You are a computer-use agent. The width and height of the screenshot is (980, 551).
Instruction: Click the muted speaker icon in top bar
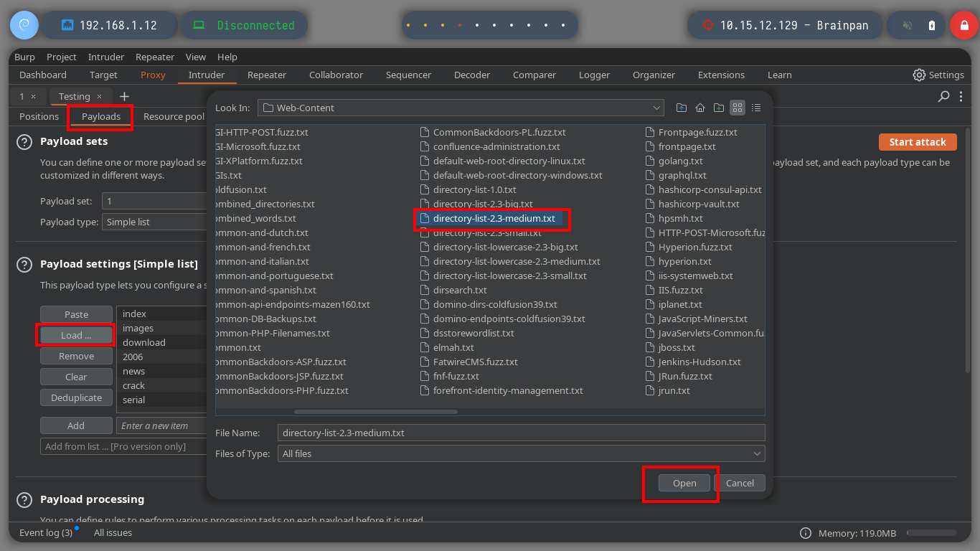click(x=908, y=25)
